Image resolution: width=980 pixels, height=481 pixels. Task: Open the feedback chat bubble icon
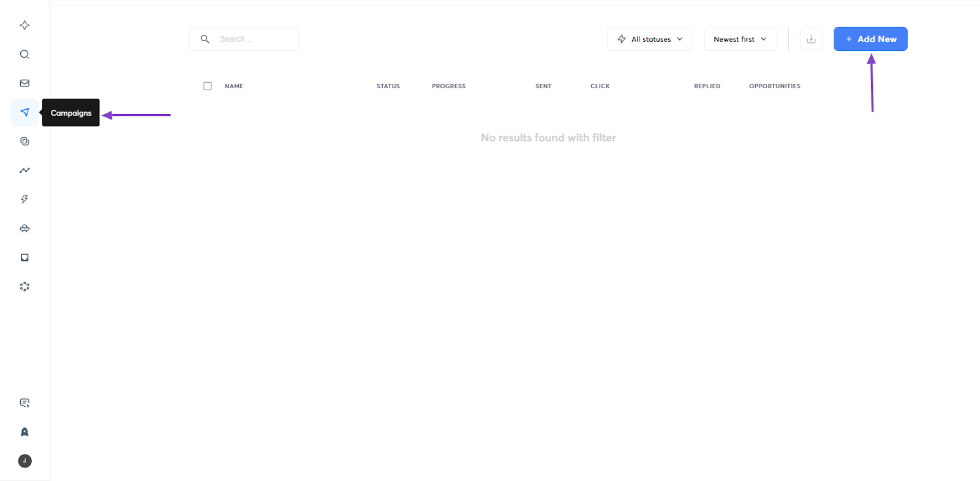(x=24, y=403)
